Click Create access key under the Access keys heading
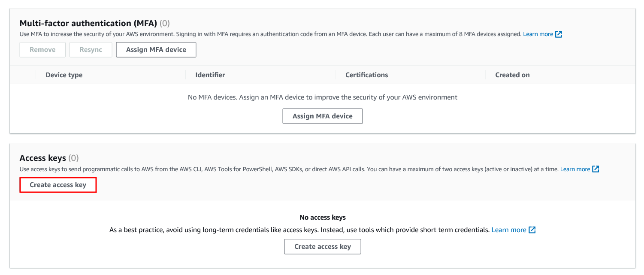The height and width of the screenshot is (275, 644). click(58, 185)
